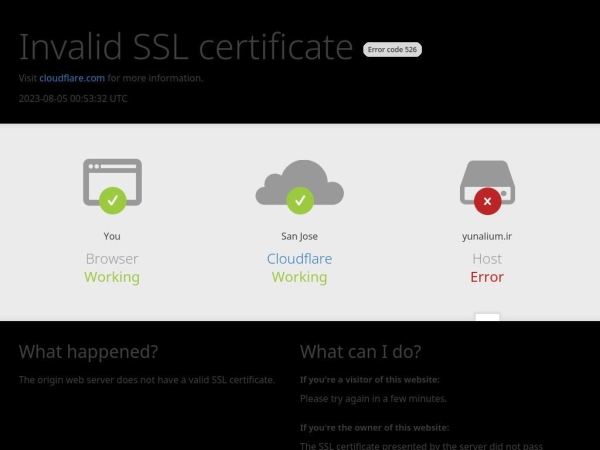Click the browser window icon above You

click(112, 186)
